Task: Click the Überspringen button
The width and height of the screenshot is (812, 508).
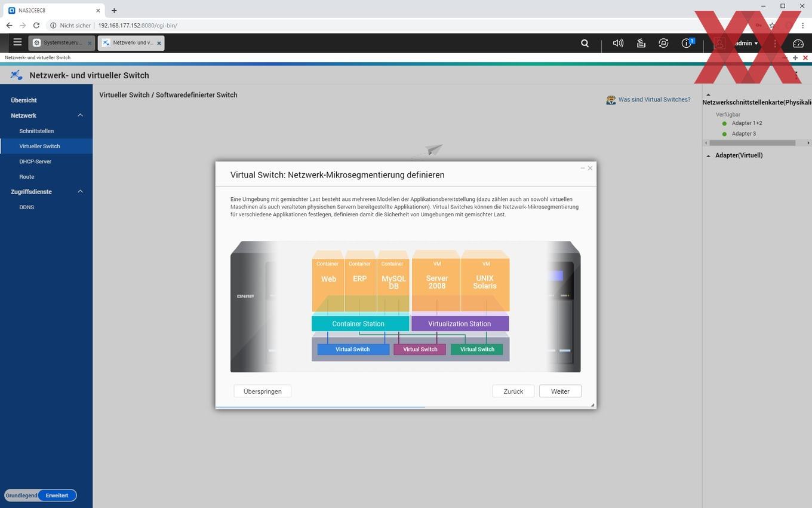Action: click(263, 391)
